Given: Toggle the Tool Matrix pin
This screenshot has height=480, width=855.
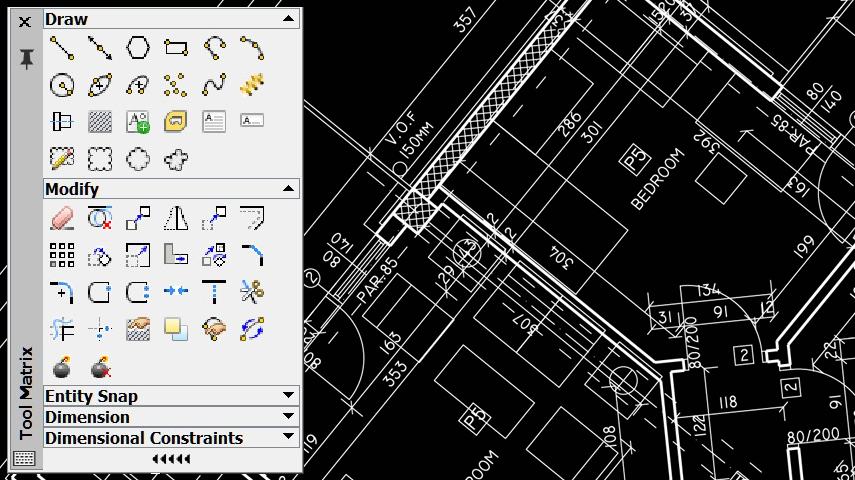Looking at the screenshot, I should (x=26, y=59).
